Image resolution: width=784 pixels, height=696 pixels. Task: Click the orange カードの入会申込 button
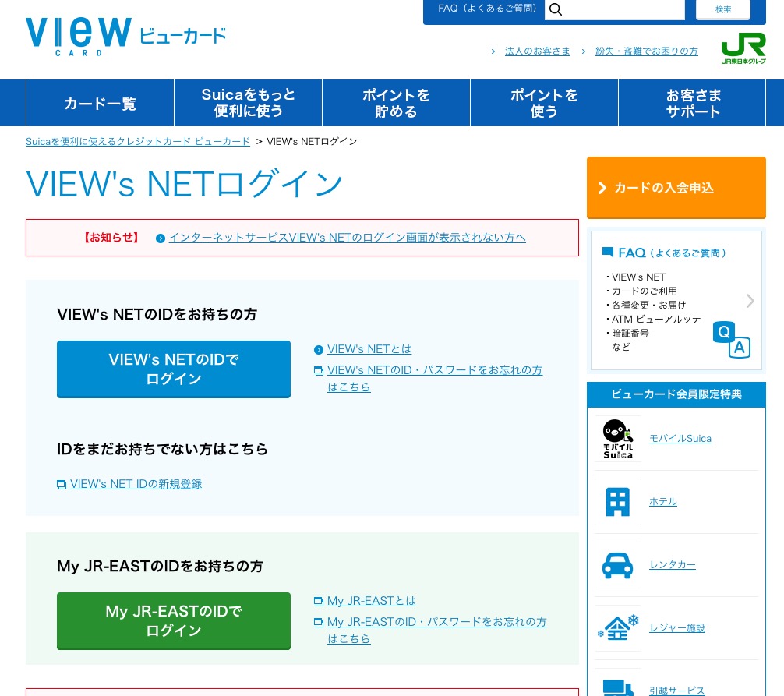click(x=676, y=188)
